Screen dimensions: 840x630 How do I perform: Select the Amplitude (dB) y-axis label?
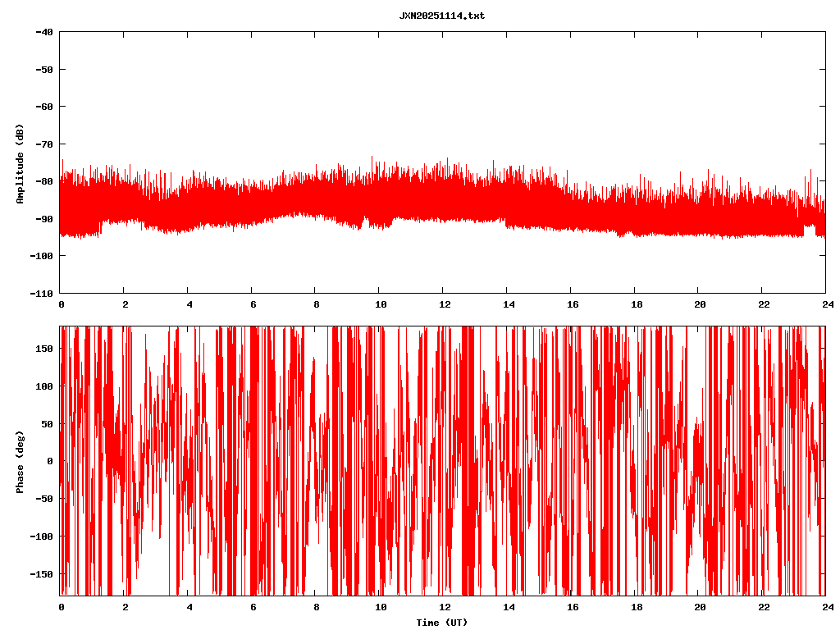[x=20, y=162]
